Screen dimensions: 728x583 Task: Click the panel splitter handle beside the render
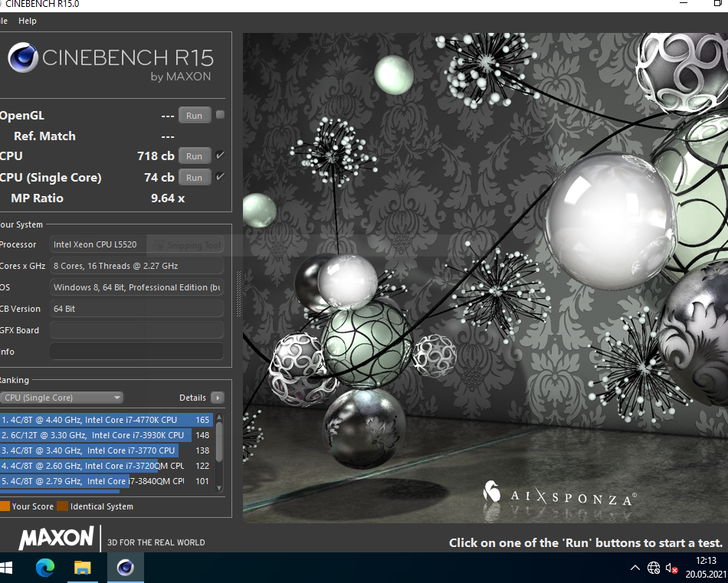point(238,293)
